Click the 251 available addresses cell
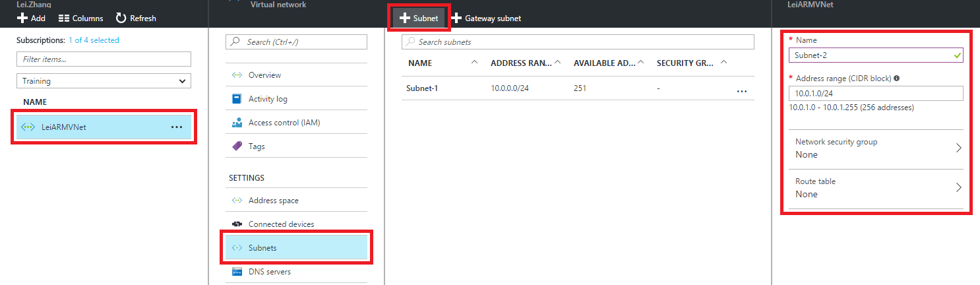 pos(580,88)
